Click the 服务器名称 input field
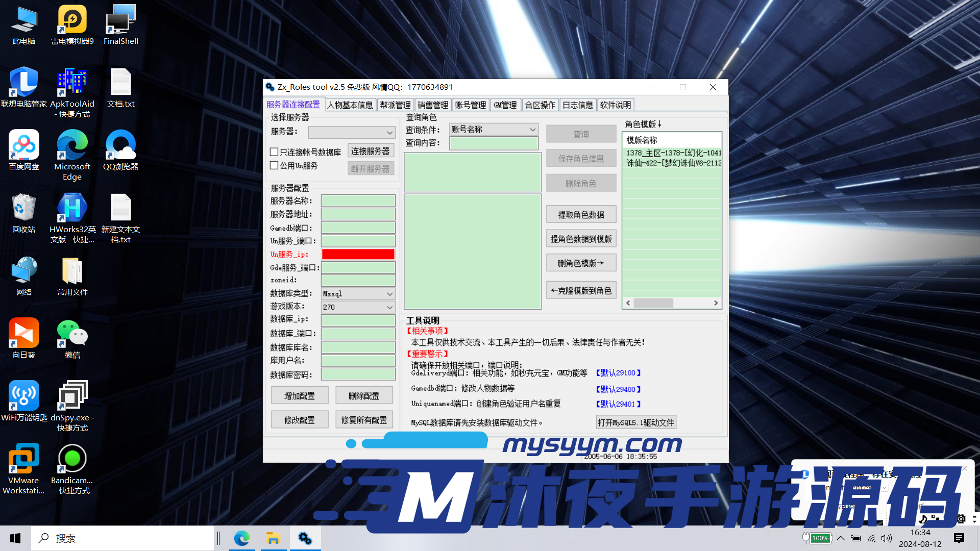 point(358,201)
